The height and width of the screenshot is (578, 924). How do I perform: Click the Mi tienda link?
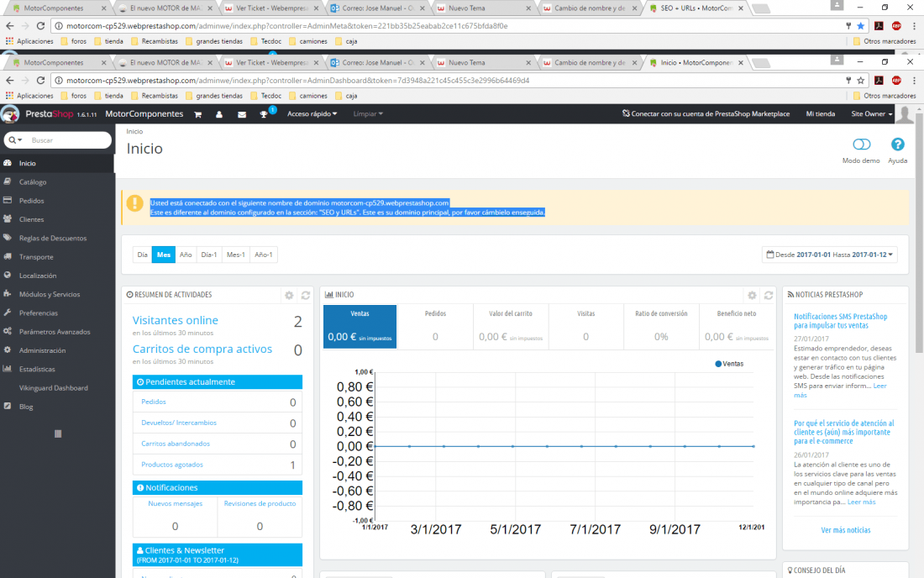pyautogui.click(x=821, y=113)
